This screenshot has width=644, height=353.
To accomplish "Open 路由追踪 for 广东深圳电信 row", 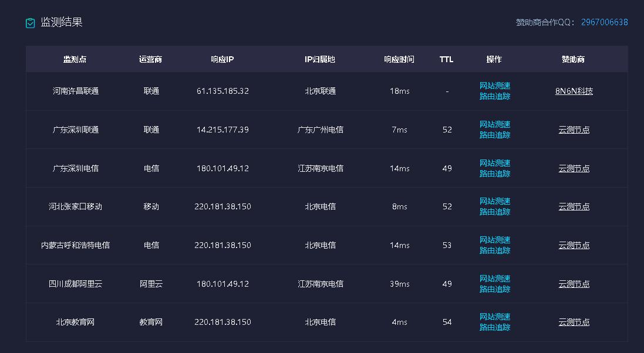I will (495, 174).
